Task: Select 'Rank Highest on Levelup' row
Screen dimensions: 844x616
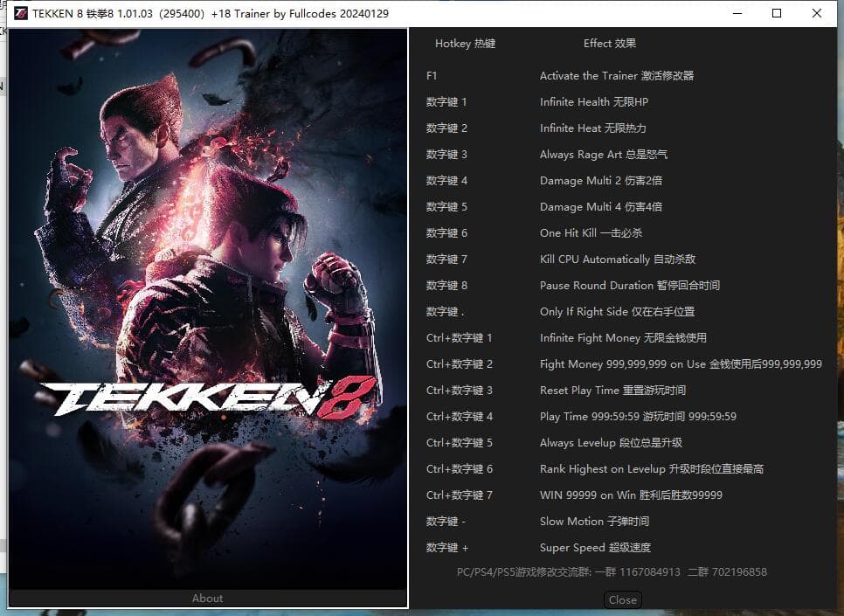Action: tap(652, 469)
